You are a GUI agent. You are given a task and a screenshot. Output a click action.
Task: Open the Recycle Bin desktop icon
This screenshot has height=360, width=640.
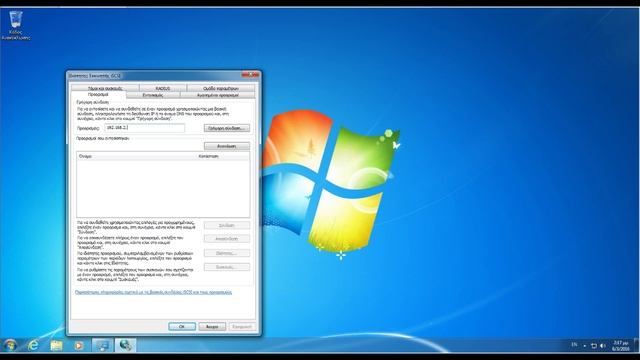pos(16,26)
